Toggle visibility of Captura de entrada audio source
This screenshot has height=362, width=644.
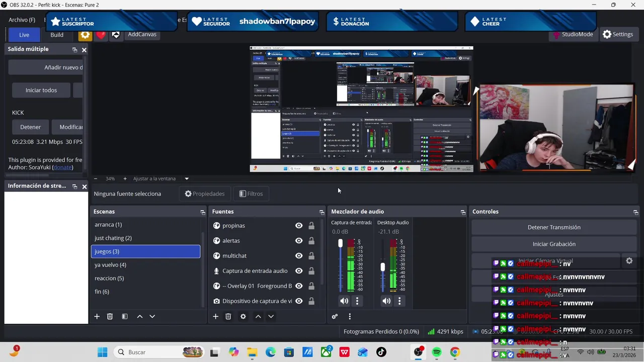click(299, 271)
